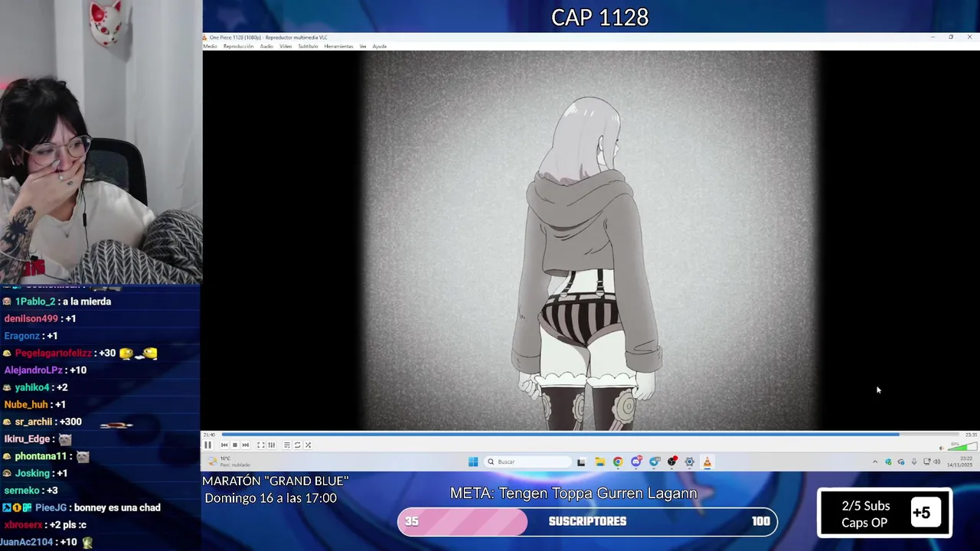Open the clock and date 14/11/2025

click(x=959, y=461)
